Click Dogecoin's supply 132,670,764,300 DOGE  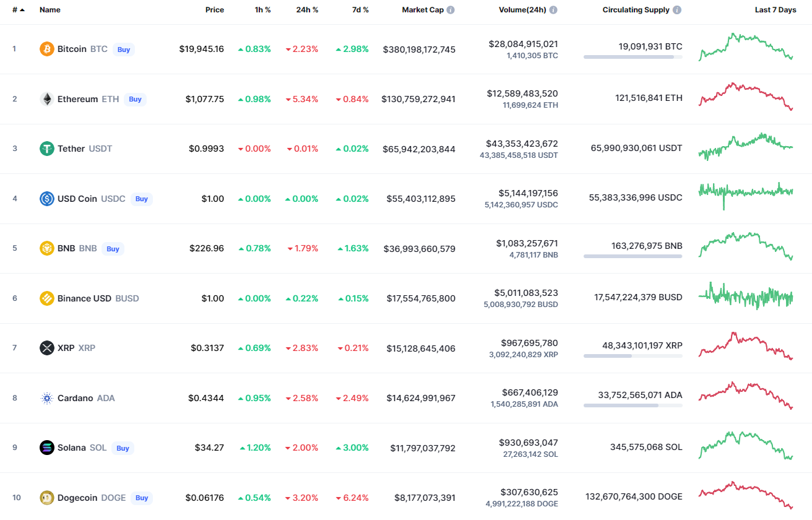pyautogui.click(x=634, y=496)
